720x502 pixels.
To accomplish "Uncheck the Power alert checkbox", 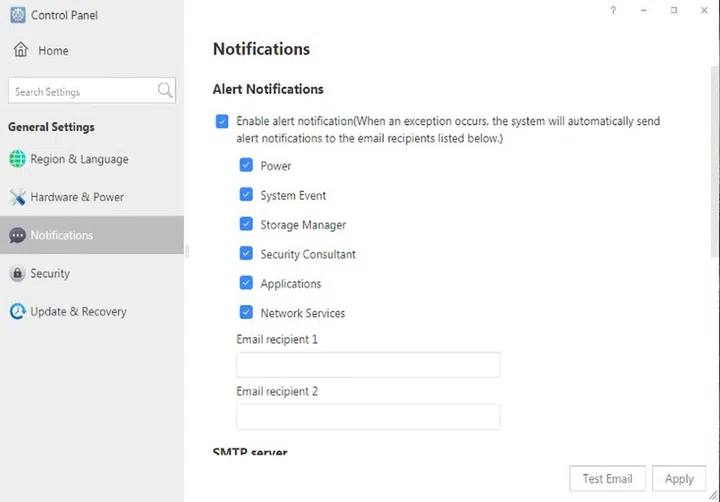I will pos(246,165).
